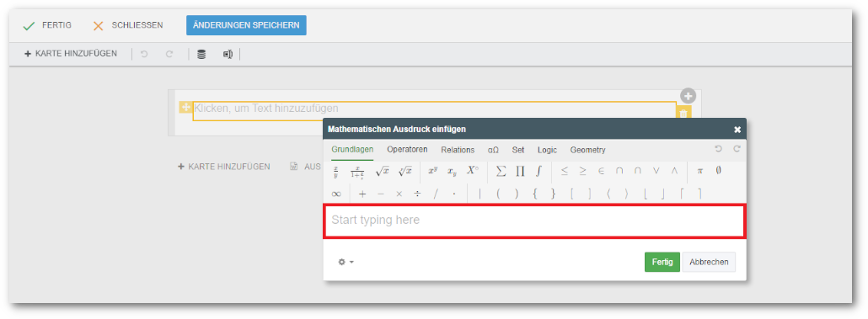
Task: Close the math expression dialog
Action: (737, 130)
